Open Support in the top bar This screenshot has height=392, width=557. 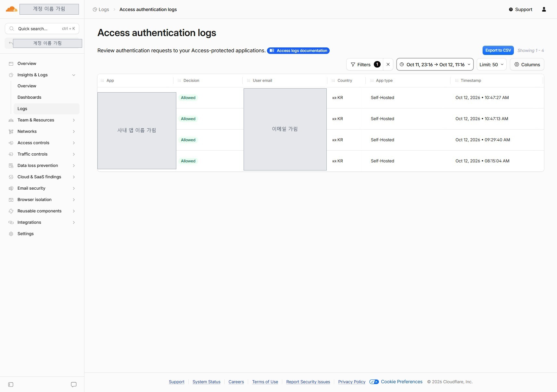pyautogui.click(x=520, y=9)
